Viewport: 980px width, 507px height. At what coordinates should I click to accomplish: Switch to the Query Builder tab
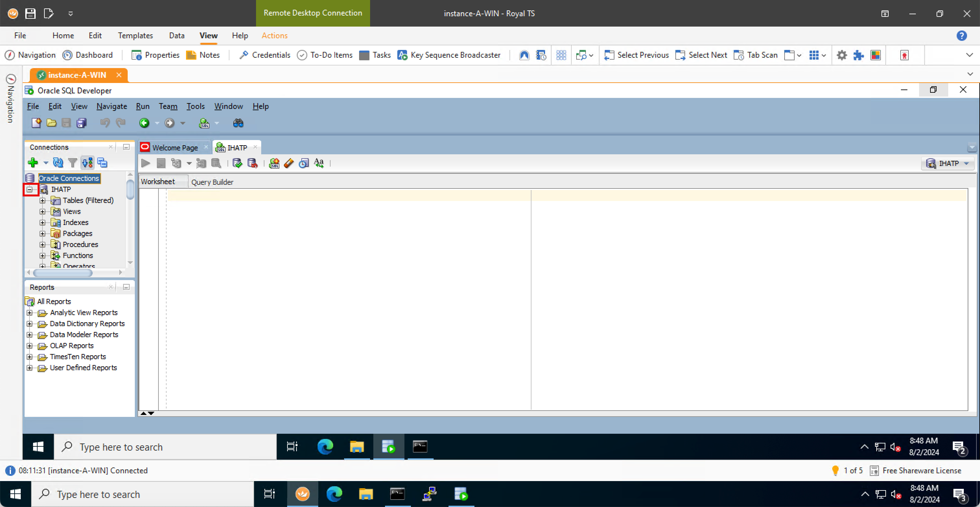click(x=212, y=182)
